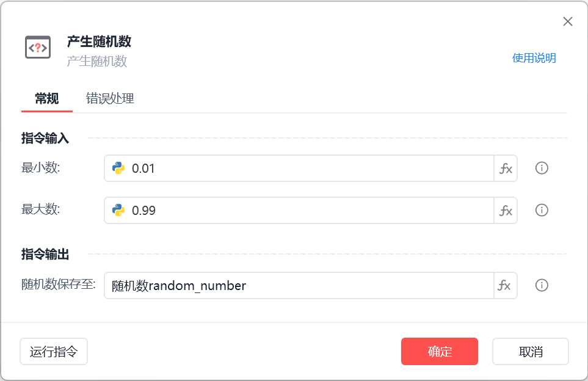Open the 使用说明 help link
Image resolution: width=588 pixels, height=381 pixels.
pyautogui.click(x=534, y=58)
